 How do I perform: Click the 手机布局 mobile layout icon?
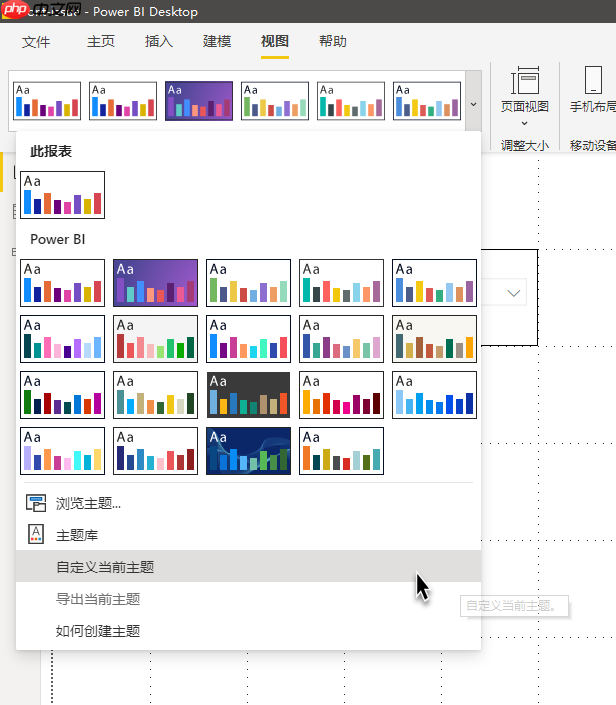tap(592, 83)
